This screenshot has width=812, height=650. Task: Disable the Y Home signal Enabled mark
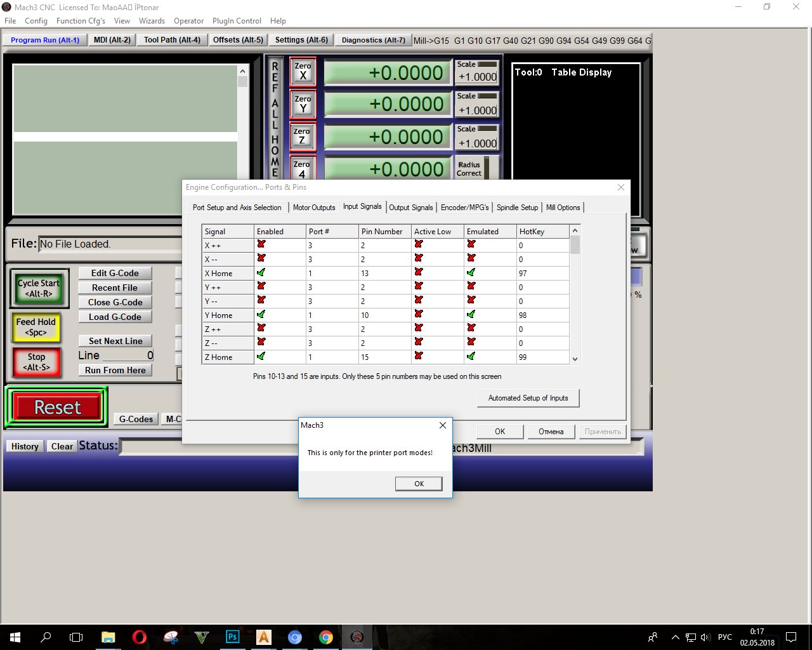pyautogui.click(x=261, y=314)
